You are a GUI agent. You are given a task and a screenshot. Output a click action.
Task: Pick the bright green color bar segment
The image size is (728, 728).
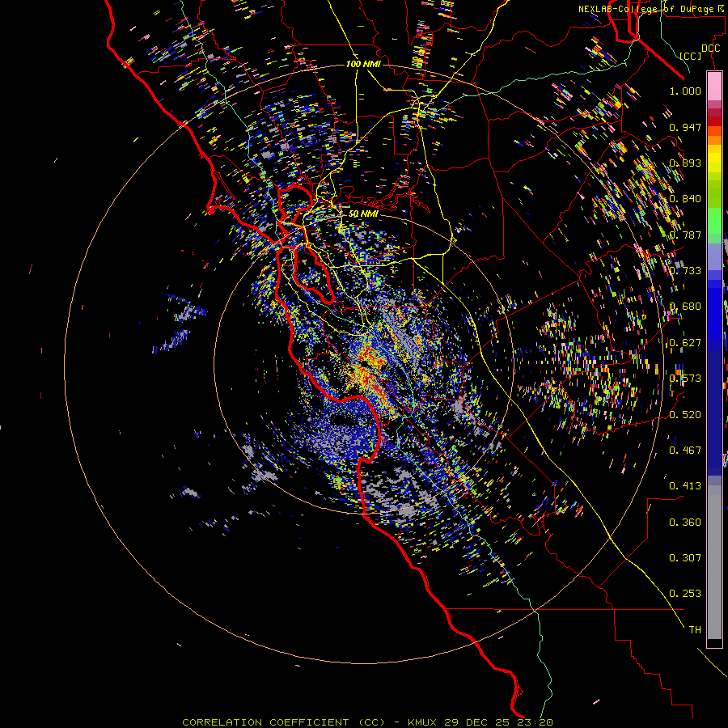714,221
